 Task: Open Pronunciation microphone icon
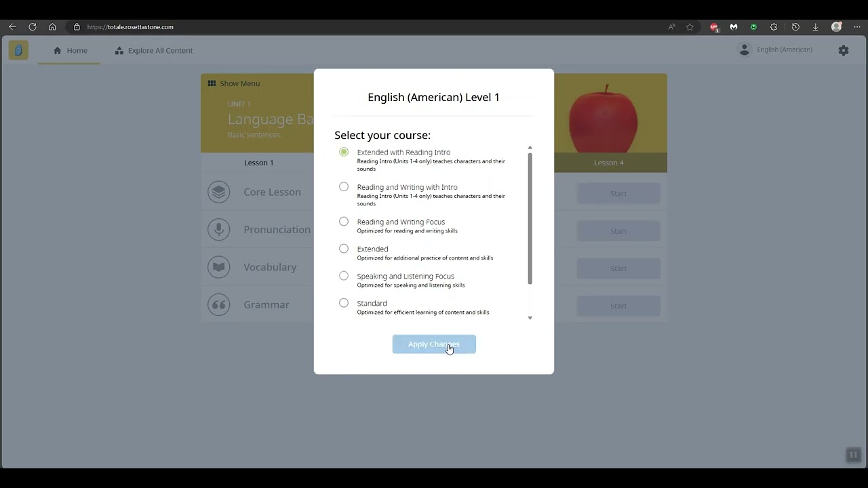click(x=218, y=230)
